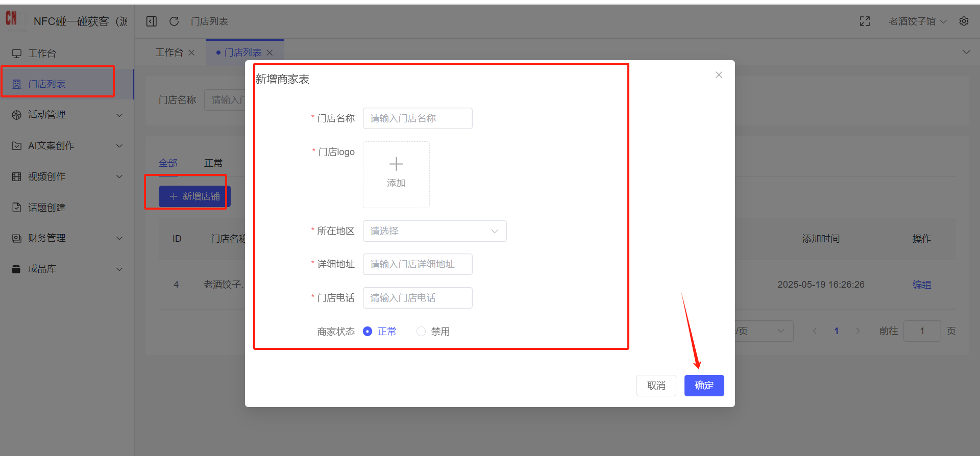Toggle fullscreen mode icon
This screenshot has height=456, width=980.
(865, 21)
